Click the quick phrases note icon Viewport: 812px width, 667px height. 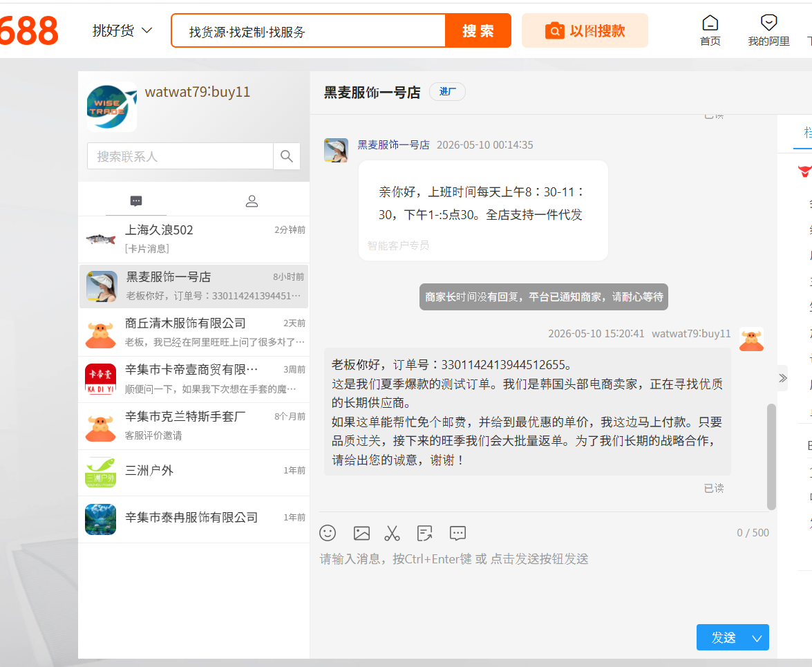click(424, 533)
